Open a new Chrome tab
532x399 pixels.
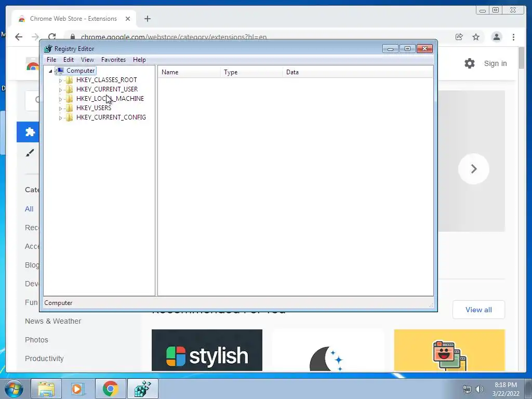pyautogui.click(x=147, y=19)
